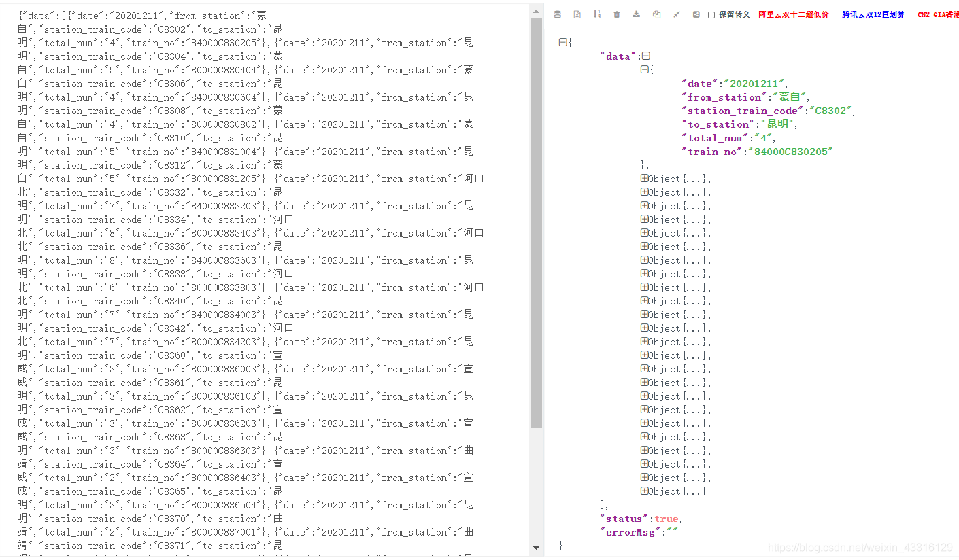Click the green "昆明" value in tree
The image size is (959, 560).
pyautogui.click(x=777, y=124)
